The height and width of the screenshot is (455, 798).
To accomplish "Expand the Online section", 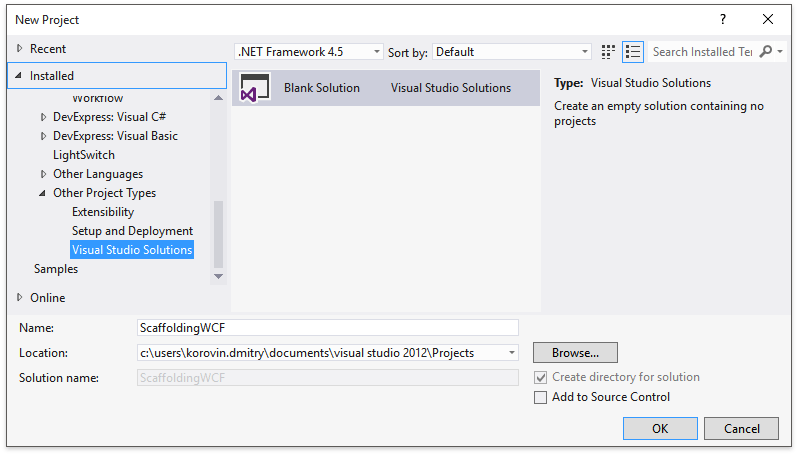I will (x=19, y=297).
